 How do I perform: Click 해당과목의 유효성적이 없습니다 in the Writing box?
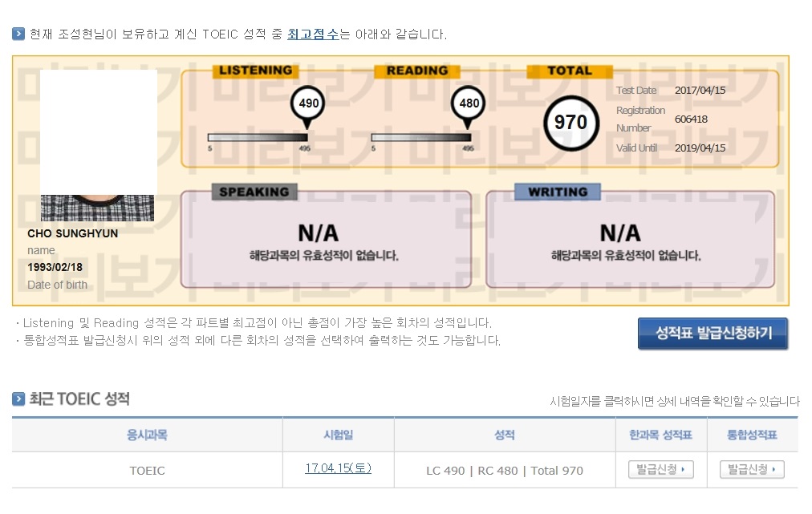coord(626,255)
